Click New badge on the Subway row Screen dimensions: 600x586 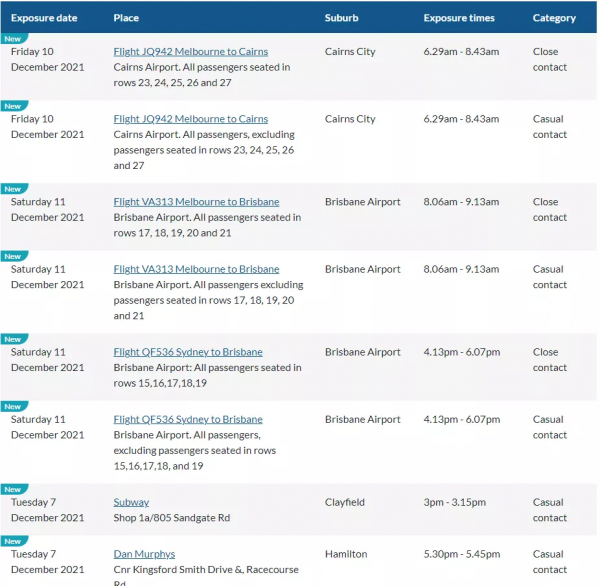point(13,490)
